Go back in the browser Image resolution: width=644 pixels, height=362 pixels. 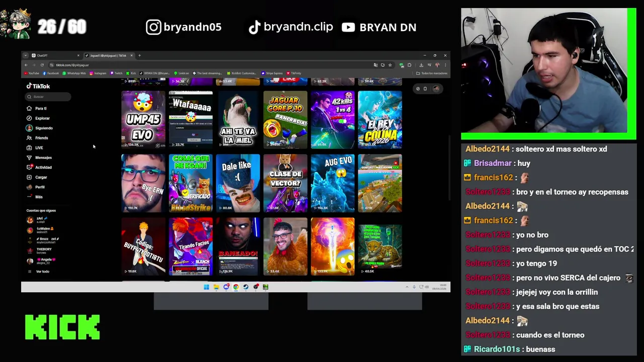[26, 65]
